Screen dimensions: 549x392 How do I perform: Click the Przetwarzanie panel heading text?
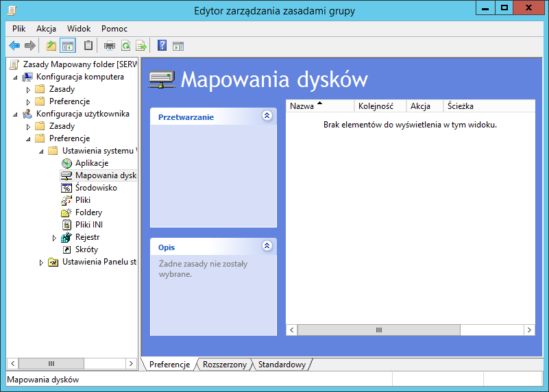[x=186, y=117]
